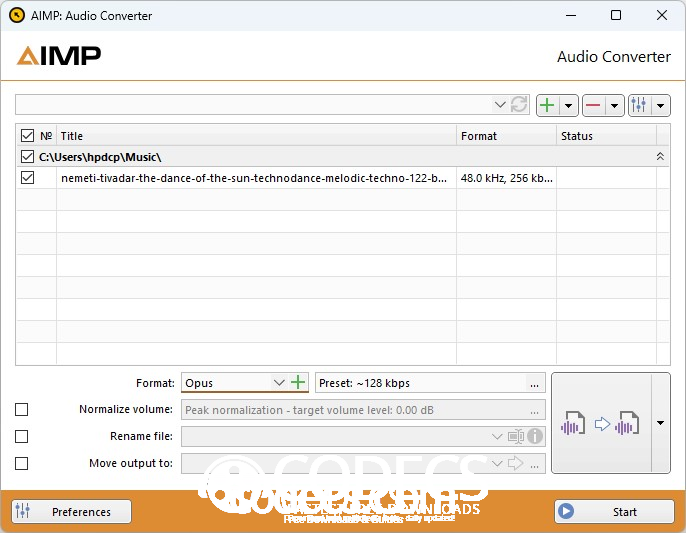Start the conversion

point(614,512)
